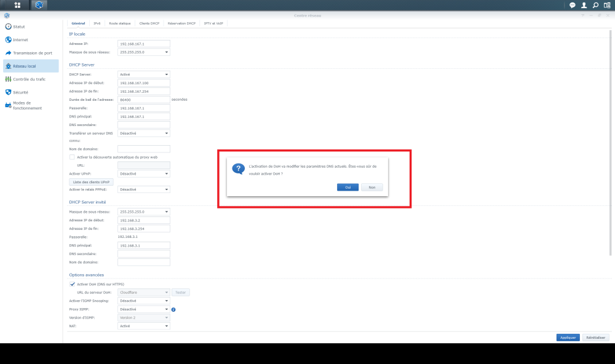This screenshot has width=615, height=364.
Task: Click Liste des clients UPnP button
Action: 92,182
